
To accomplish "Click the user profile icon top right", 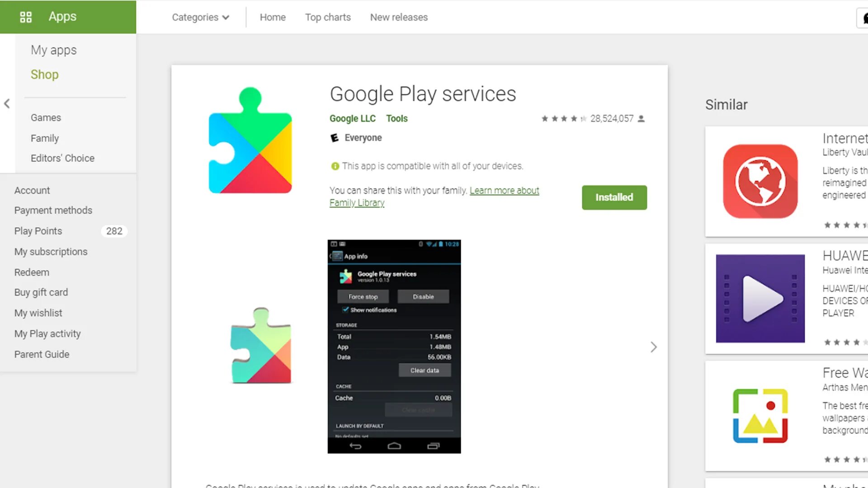I will pyautogui.click(x=864, y=17).
